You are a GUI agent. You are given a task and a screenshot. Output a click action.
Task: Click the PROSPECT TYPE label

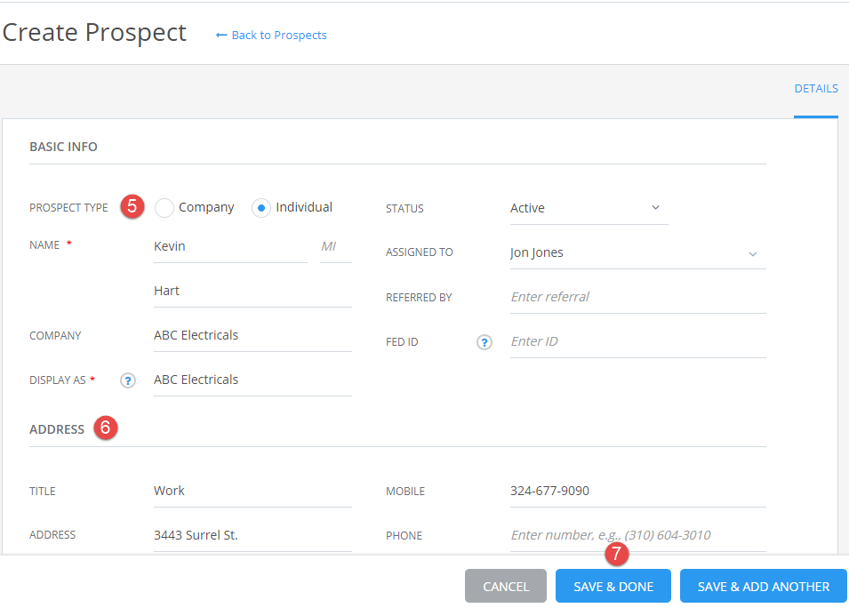tap(68, 208)
